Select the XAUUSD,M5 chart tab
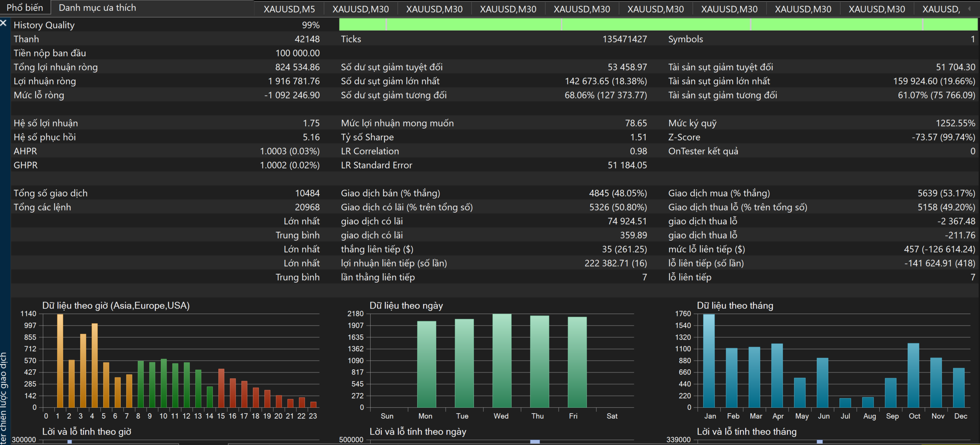 point(289,9)
